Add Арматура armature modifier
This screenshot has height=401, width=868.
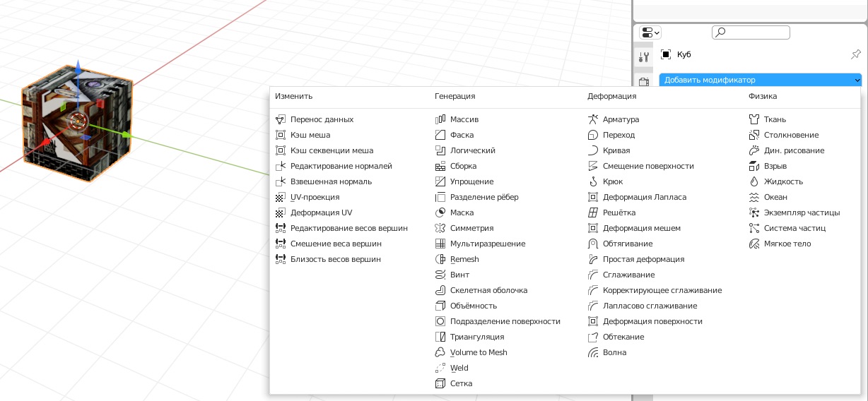click(x=613, y=119)
